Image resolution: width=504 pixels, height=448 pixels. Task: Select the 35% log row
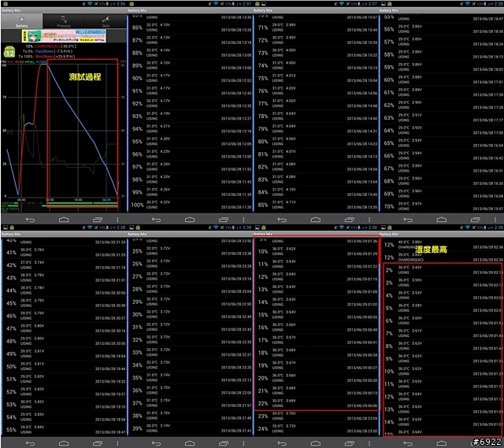(191, 378)
